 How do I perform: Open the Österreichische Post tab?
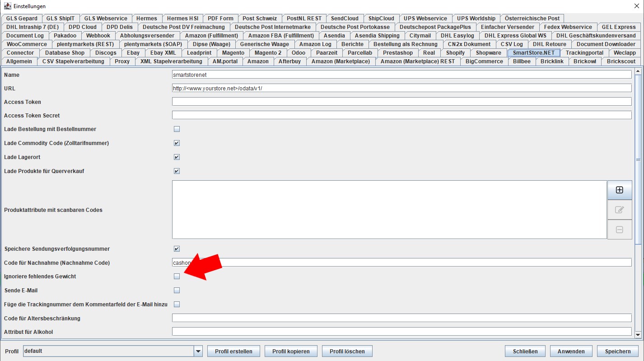tap(532, 19)
